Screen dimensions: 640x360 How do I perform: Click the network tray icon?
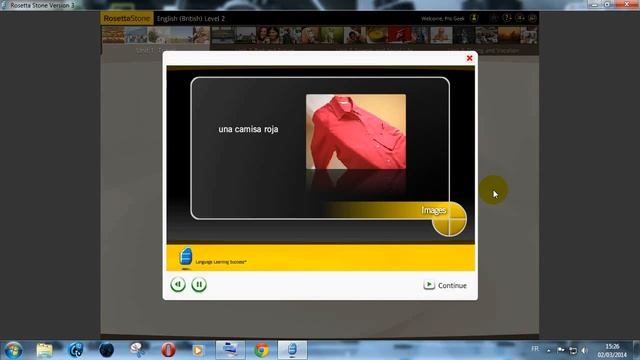573,350
